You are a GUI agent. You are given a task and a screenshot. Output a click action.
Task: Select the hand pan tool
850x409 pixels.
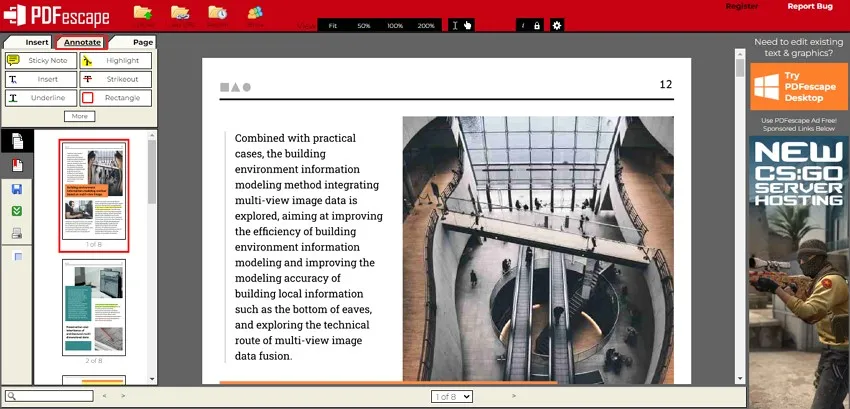coord(467,25)
